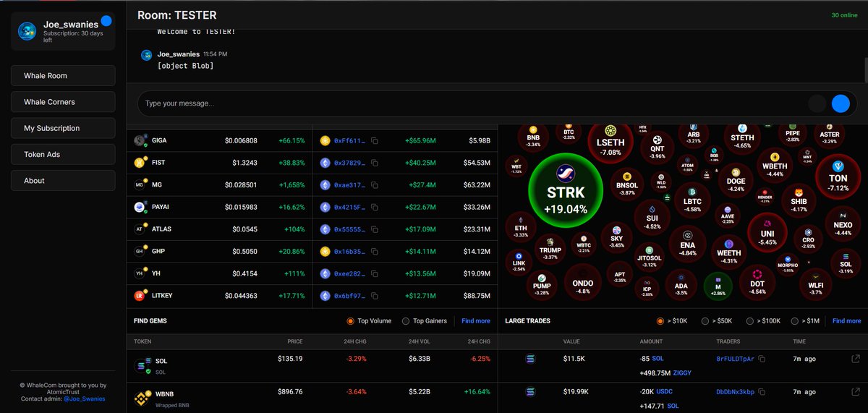Image resolution: width=868 pixels, height=413 pixels.
Task: Click the GHP +20.86% change value
Action: pos(292,252)
